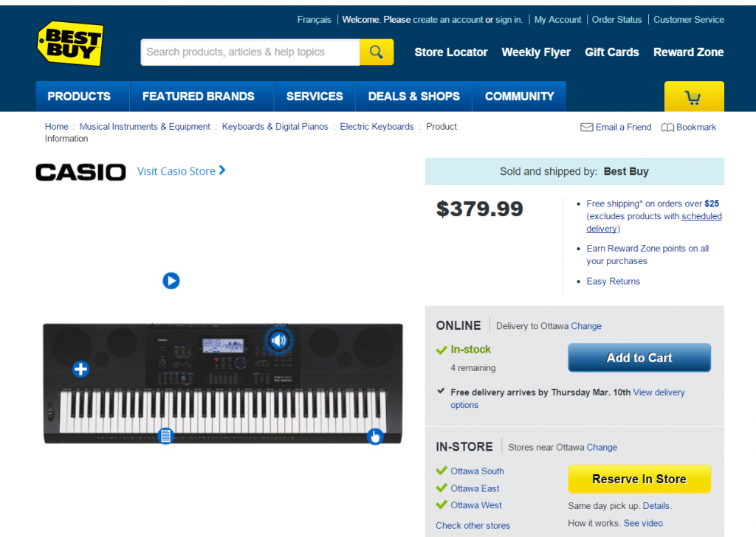Screen dimensions: 756x537
Task: Open the PRODUCTS menu
Action: 79,97
